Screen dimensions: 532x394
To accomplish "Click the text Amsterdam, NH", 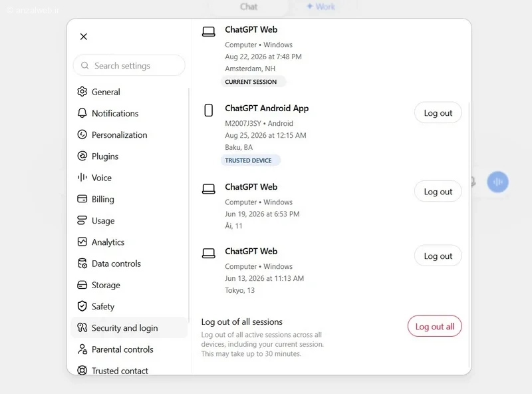I will pos(250,69).
